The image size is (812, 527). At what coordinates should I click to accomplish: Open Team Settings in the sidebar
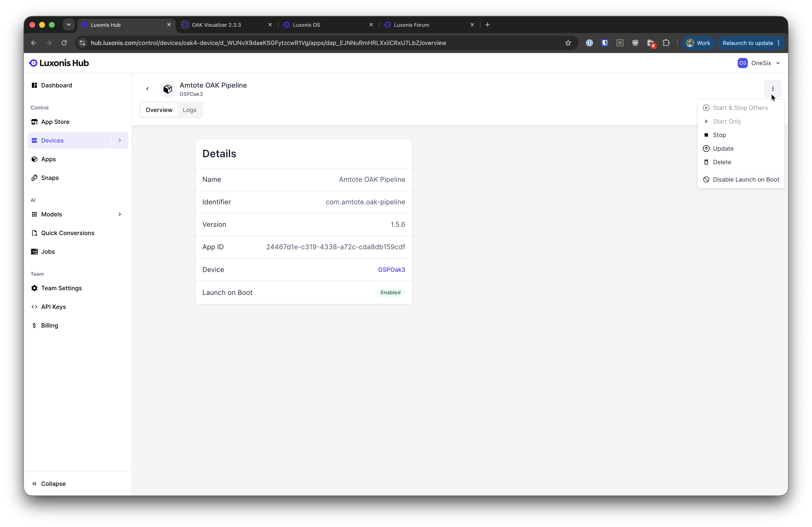tap(78, 288)
